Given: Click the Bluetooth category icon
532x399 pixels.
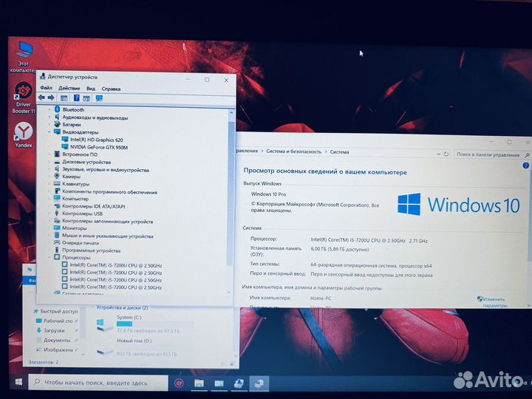Looking at the screenshot, I should (57, 109).
